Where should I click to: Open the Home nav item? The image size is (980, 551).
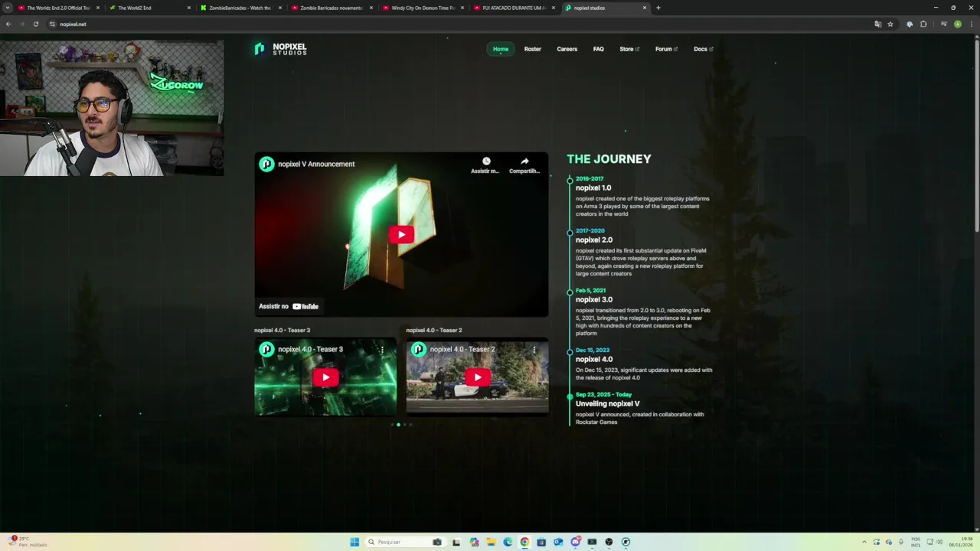(501, 49)
